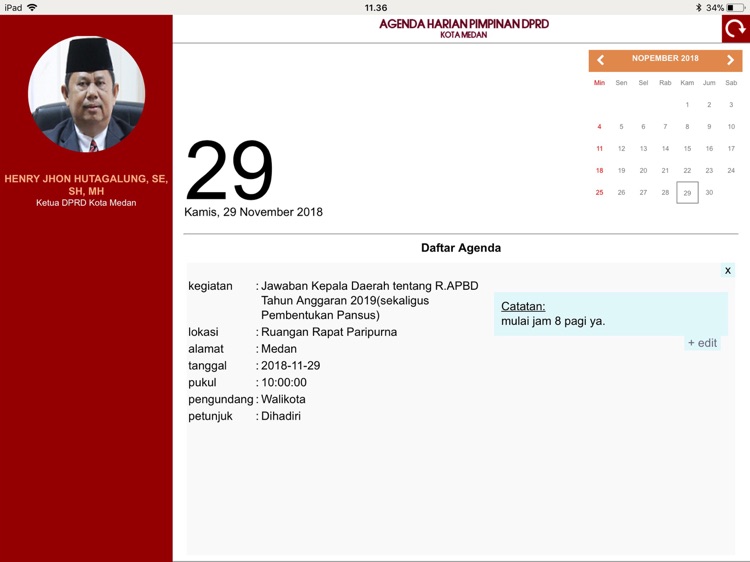Open date 24 in the calendar
750x562 pixels.
point(731,171)
